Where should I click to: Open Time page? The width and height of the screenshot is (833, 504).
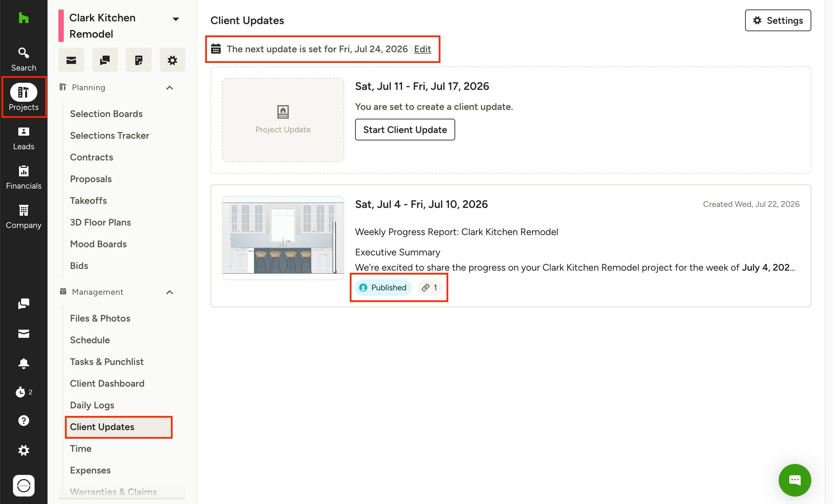[x=80, y=449]
